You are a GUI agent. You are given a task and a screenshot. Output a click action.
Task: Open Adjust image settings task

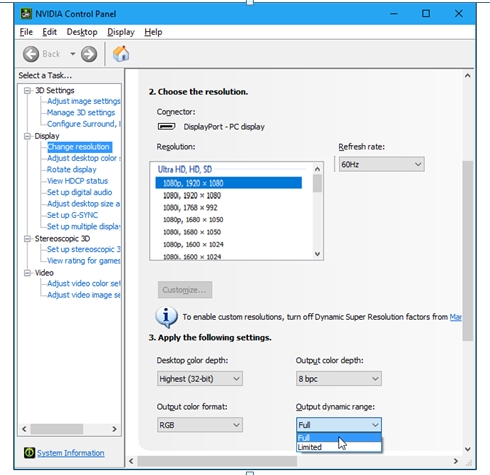tap(84, 101)
